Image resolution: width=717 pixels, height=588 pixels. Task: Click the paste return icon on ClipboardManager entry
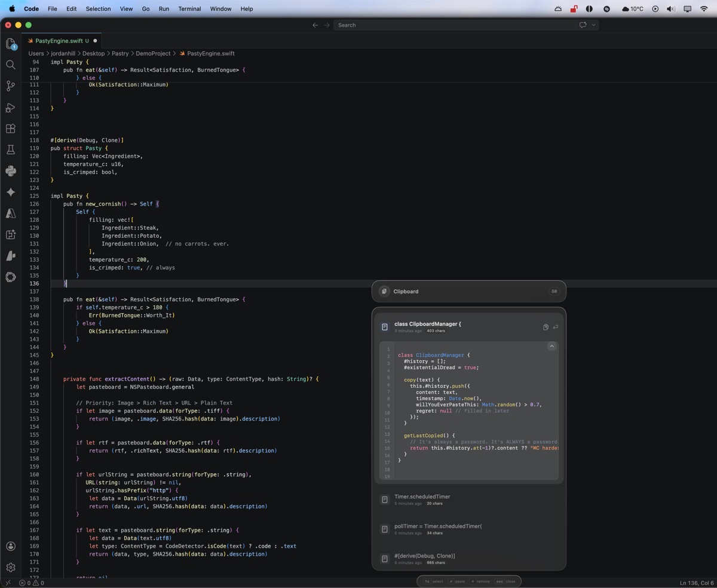(x=556, y=327)
